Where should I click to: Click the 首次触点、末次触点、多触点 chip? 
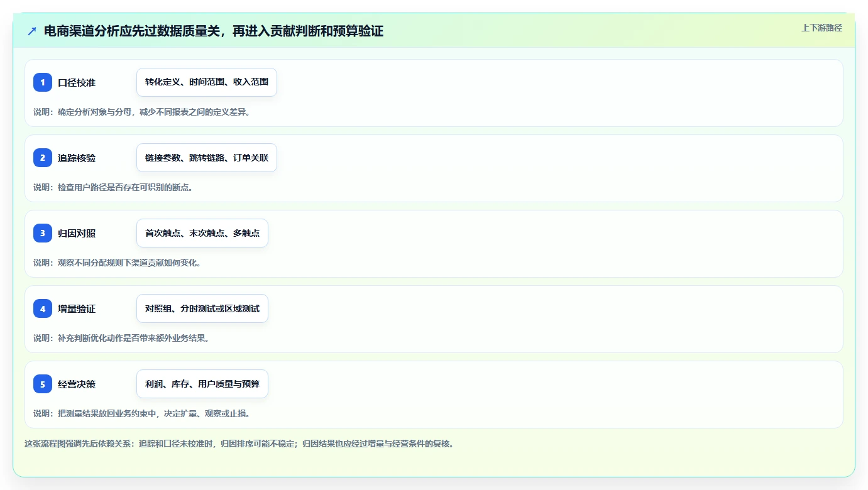[x=202, y=233]
